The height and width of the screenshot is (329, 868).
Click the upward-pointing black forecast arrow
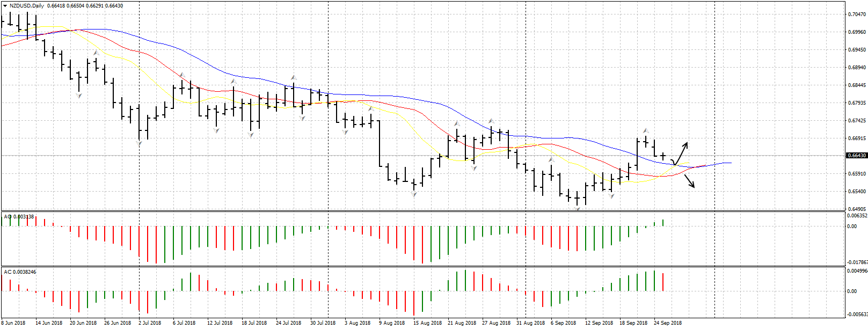point(682,151)
